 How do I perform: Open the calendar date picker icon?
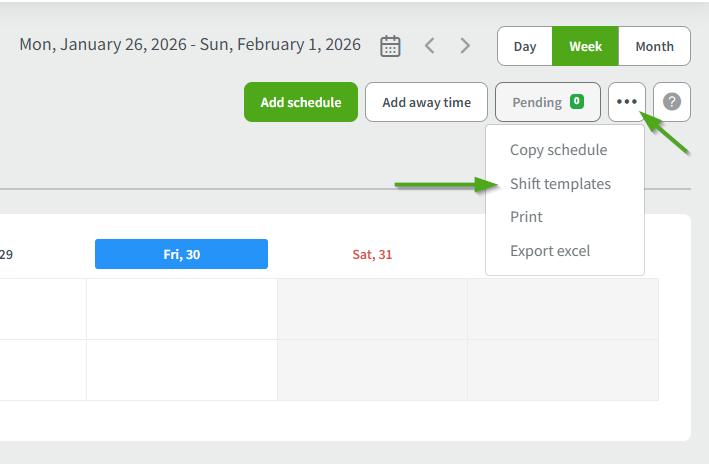pyautogui.click(x=391, y=46)
